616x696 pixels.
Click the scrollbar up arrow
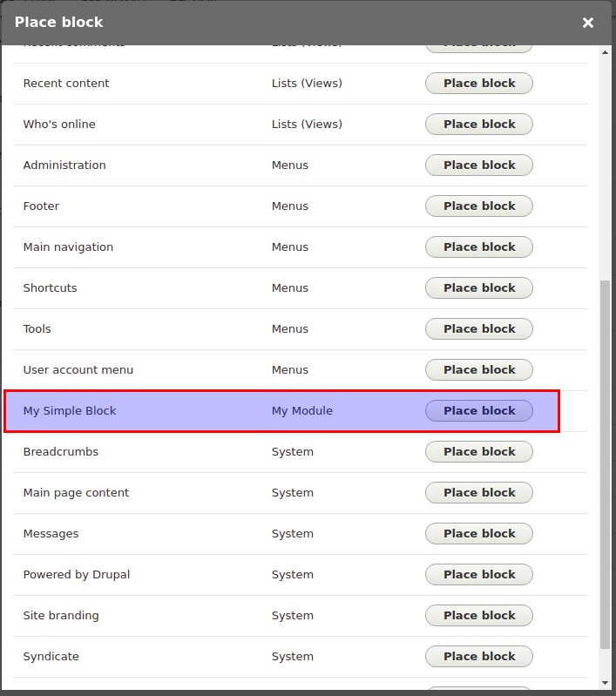pyautogui.click(x=605, y=52)
